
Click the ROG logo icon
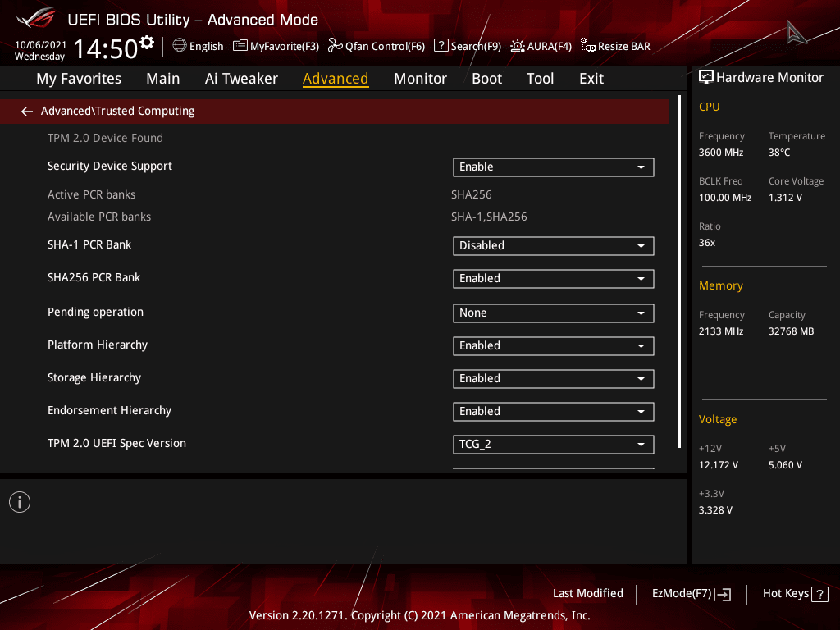pos(36,18)
